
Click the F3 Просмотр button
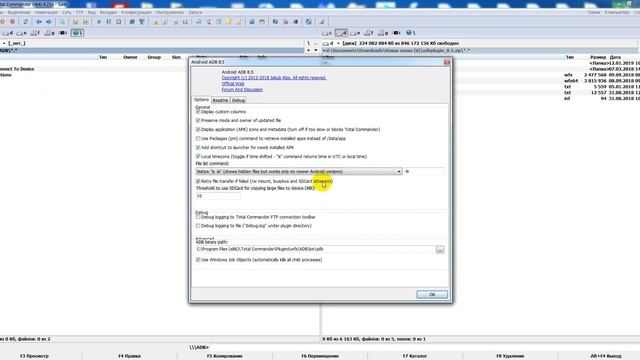[34, 356]
